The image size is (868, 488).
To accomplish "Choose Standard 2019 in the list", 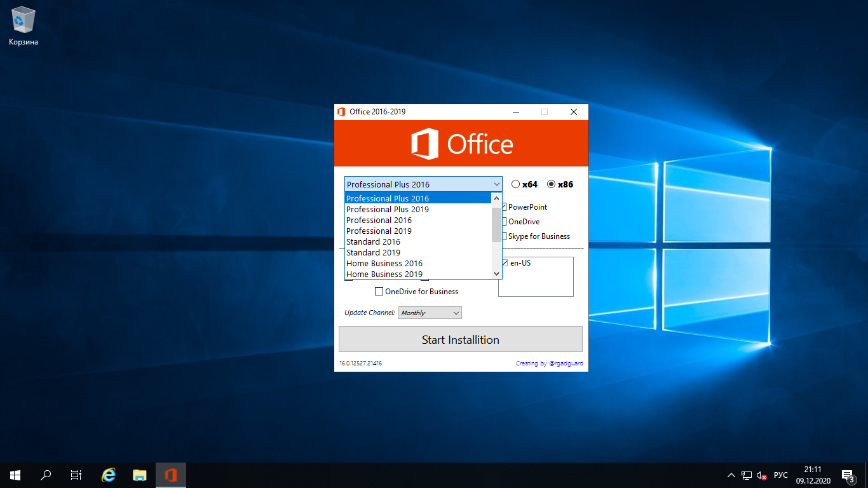I will click(x=418, y=252).
